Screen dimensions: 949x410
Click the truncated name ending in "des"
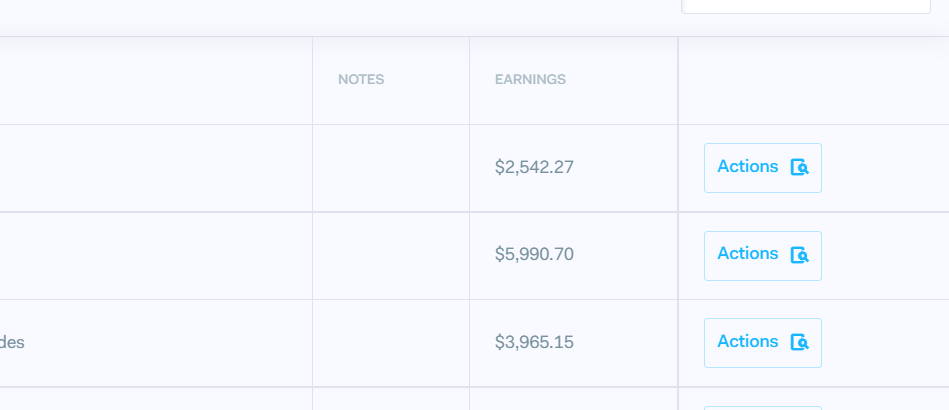pyautogui.click(x=12, y=343)
